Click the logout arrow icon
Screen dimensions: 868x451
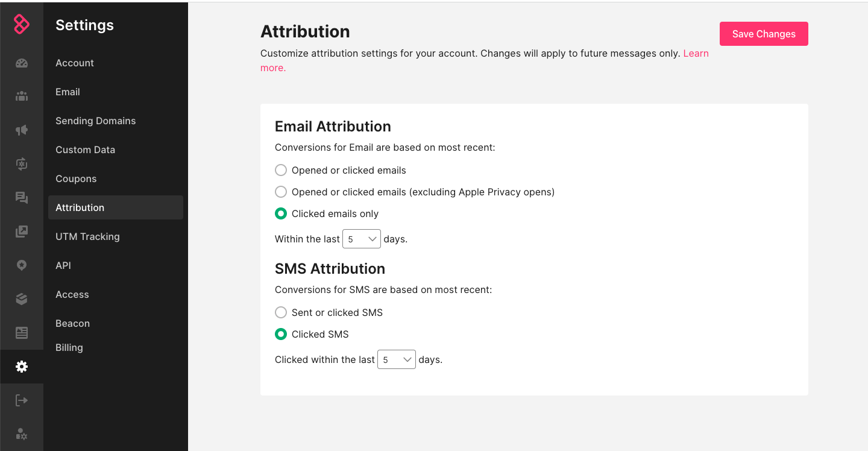coord(22,400)
